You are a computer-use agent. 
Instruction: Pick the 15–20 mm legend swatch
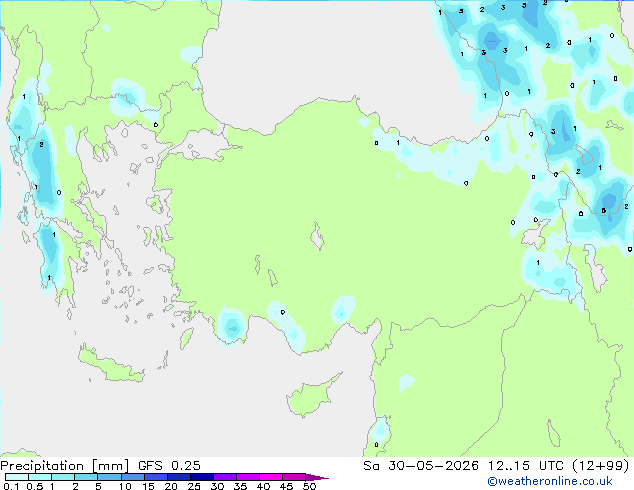click(x=156, y=477)
